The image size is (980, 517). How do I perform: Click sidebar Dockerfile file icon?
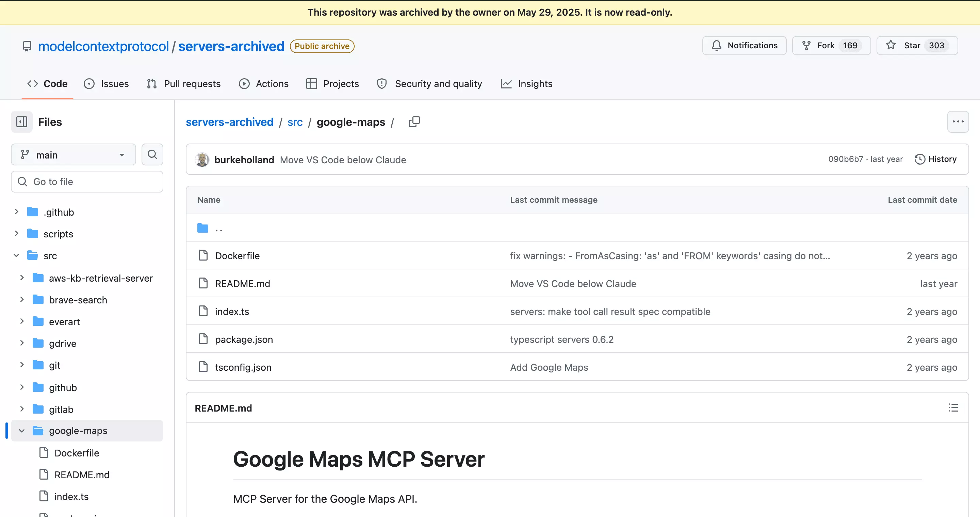44,453
